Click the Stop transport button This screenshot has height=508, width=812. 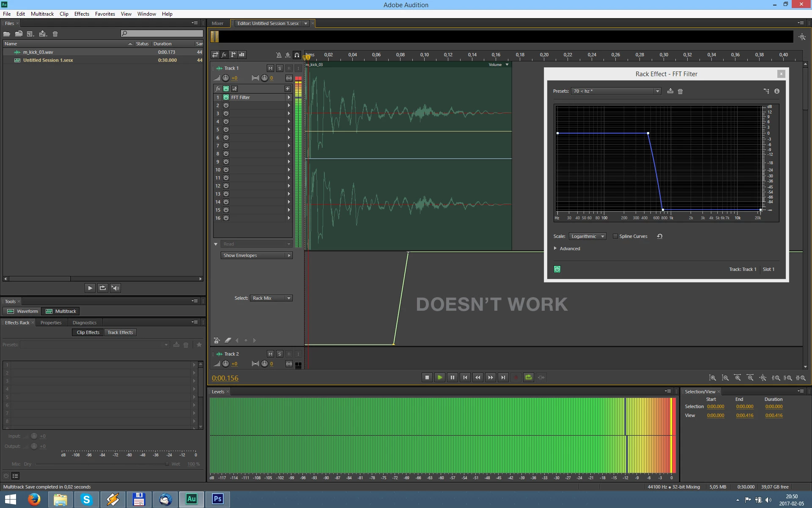(427, 377)
